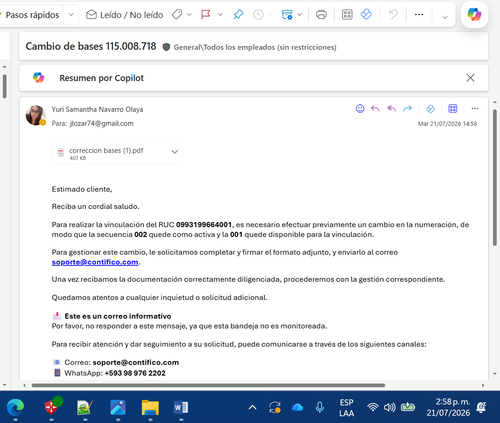Image resolution: width=500 pixels, height=423 pixels.
Task: Open Microsoft Word from the taskbar
Action: [x=181, y=407]
